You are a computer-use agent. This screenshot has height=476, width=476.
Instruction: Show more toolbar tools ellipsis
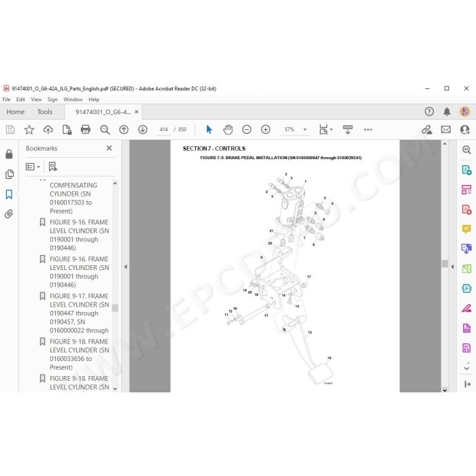(x=368, y=130)
